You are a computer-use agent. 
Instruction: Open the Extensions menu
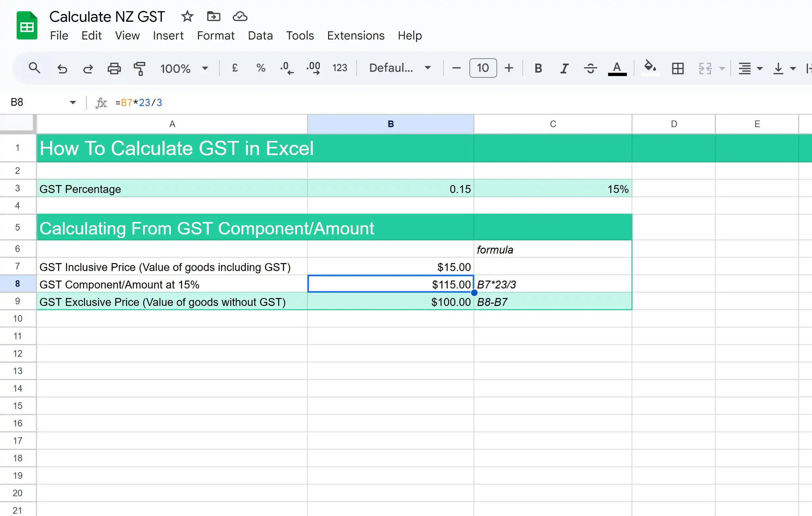click(356, 36)
